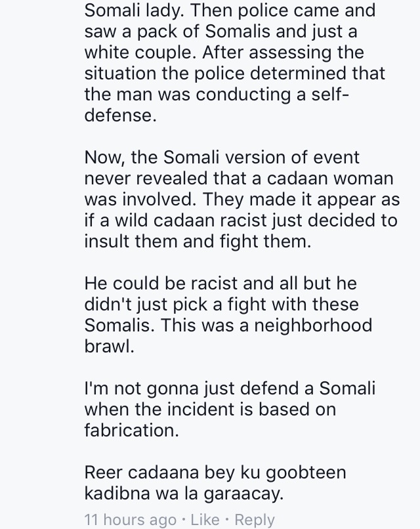Image resolution: width=420 pixels, height=529 pixels.
Task: Tap the line white couple. After assessing the
Action: point(224,53)
